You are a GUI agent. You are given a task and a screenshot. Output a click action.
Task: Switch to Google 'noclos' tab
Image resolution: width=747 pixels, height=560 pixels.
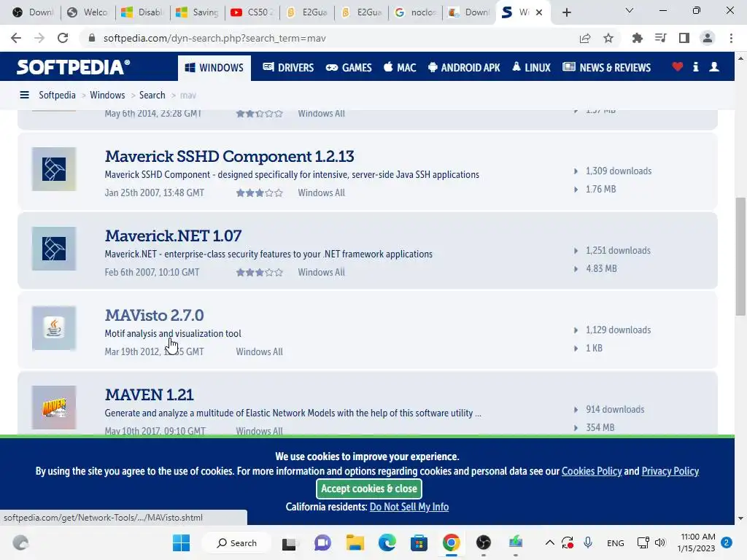click(x=415, y=12)
